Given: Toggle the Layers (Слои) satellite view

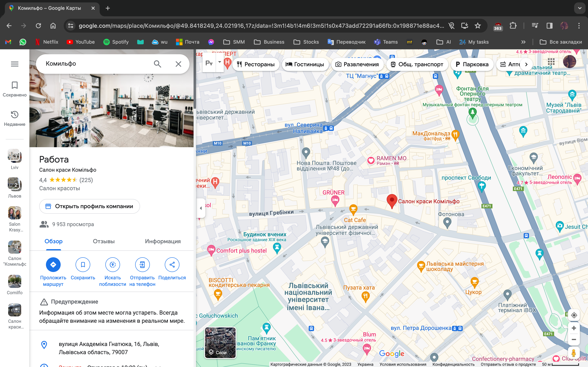Looking at the screenshot, I should (220, 343).
